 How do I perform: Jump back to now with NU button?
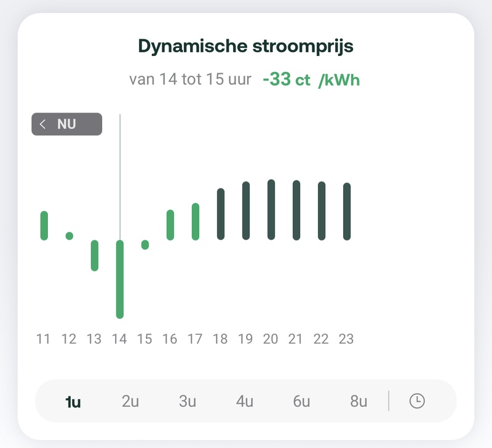[67, 124]
